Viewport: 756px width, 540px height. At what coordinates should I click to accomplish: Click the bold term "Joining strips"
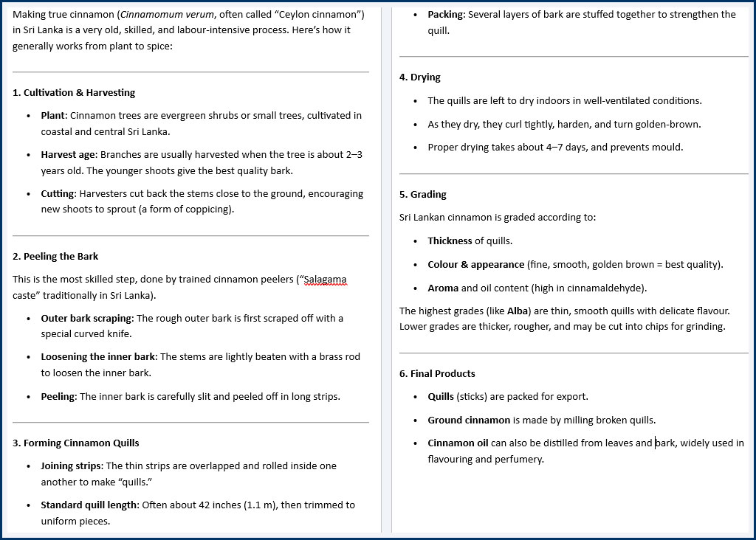[71, 466]
